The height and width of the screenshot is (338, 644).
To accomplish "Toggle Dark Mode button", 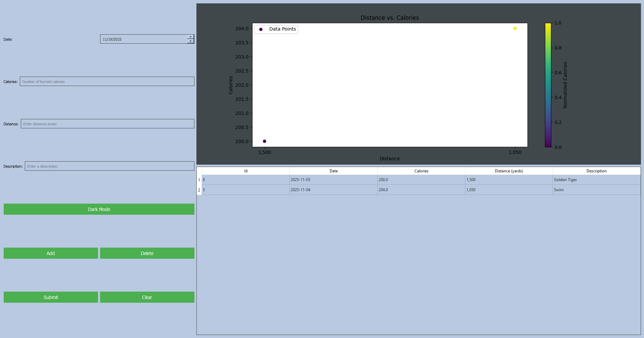I will 99,209.
